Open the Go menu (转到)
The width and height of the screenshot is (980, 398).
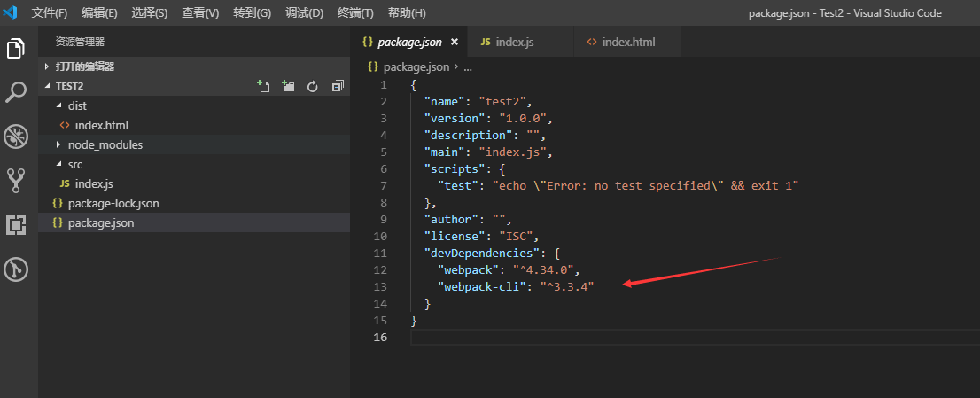click(252, 12)
